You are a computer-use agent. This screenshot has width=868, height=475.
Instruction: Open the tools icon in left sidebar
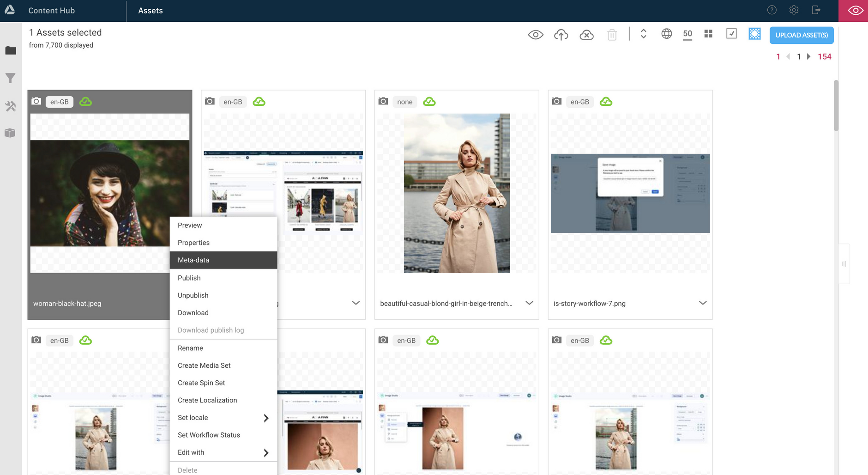[x=11, y=106]
